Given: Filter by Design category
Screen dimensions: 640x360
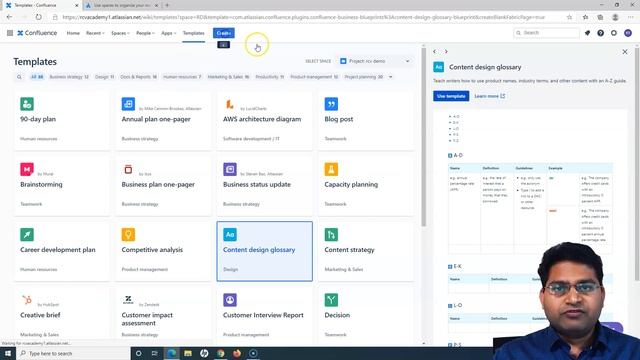Looking at the screenshot, I should pos(104,77).
